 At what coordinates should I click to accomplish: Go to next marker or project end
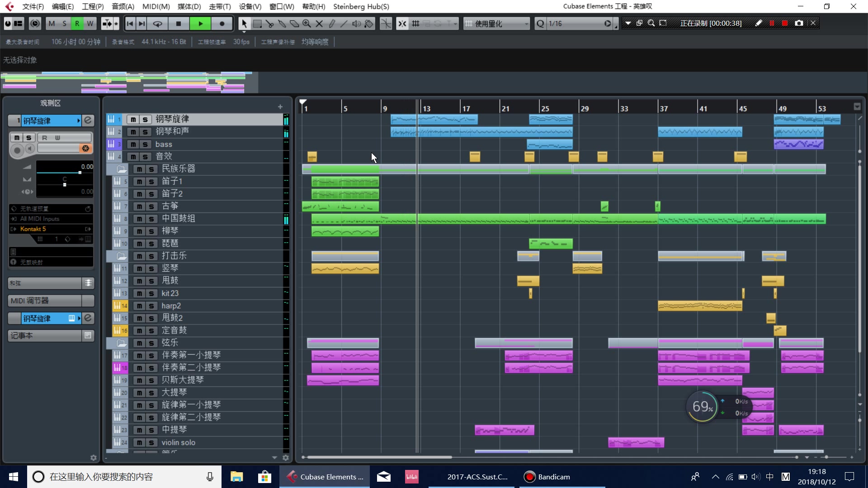coord(142,23)
